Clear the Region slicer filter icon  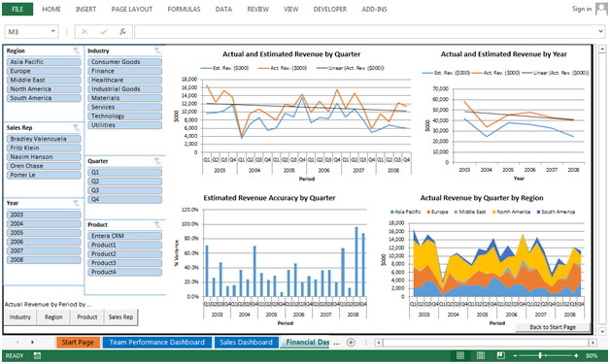tap(76, 50)
